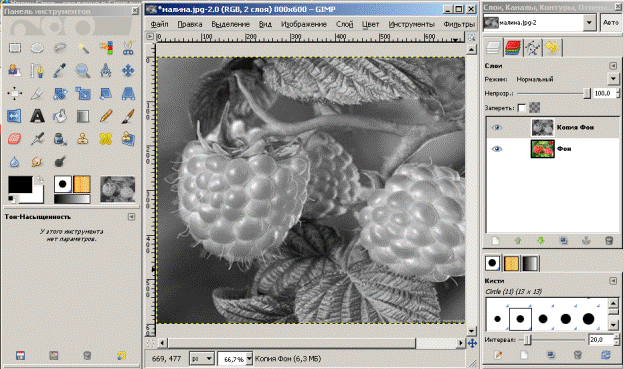Select the Text tool
Image resolution: width=624 pixels, height=369 pixels.
pos(37,116)
